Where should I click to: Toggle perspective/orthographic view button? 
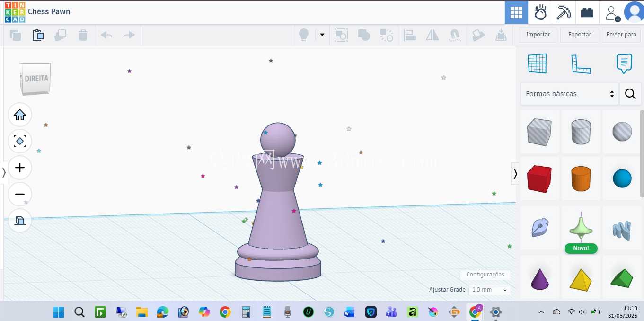20,221
